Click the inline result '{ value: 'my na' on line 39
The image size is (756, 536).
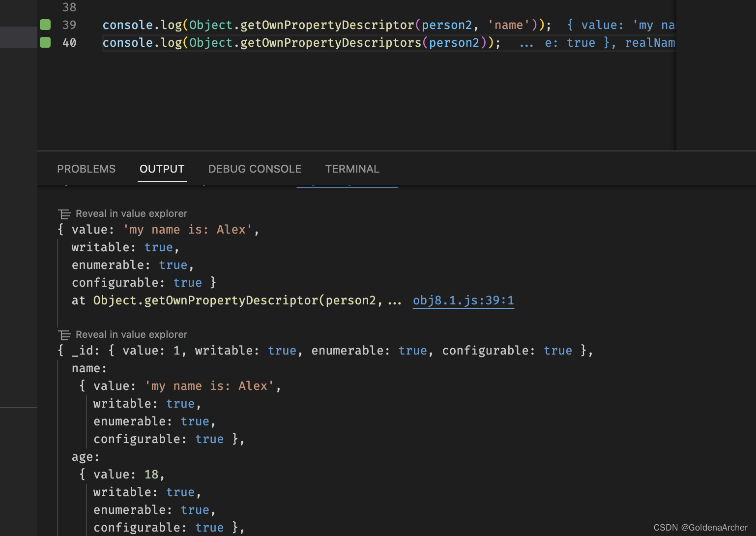click(x=621, y=25)
